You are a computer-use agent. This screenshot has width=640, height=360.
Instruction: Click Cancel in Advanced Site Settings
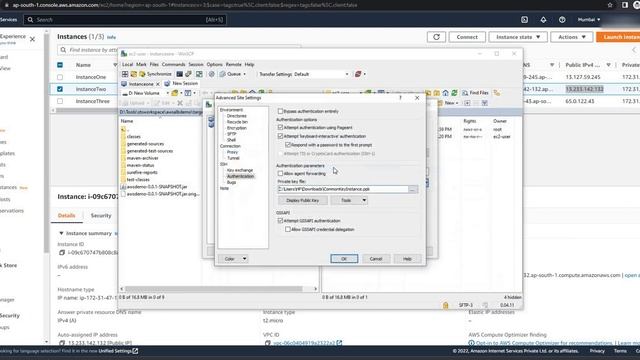coord(376,259)
